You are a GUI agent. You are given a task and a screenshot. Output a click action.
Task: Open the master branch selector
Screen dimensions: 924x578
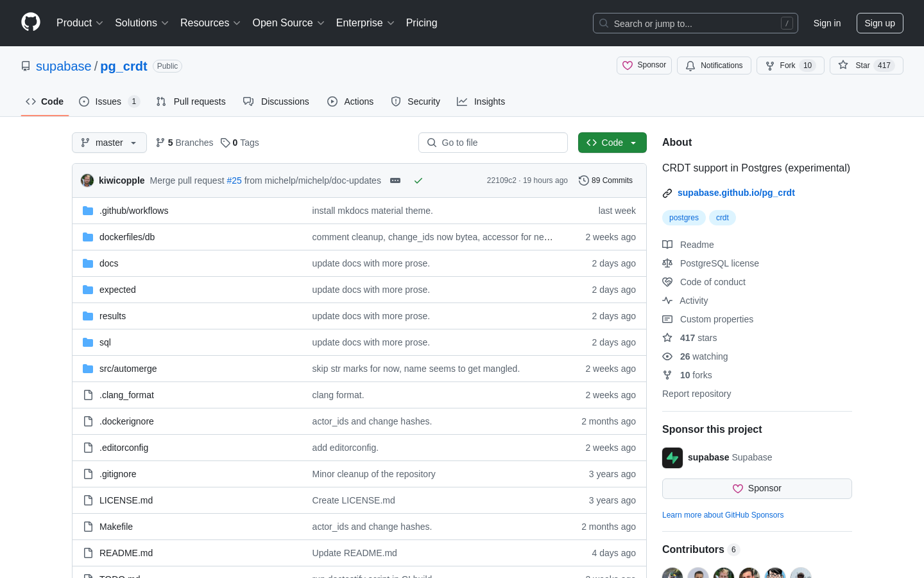click(109, 143)
